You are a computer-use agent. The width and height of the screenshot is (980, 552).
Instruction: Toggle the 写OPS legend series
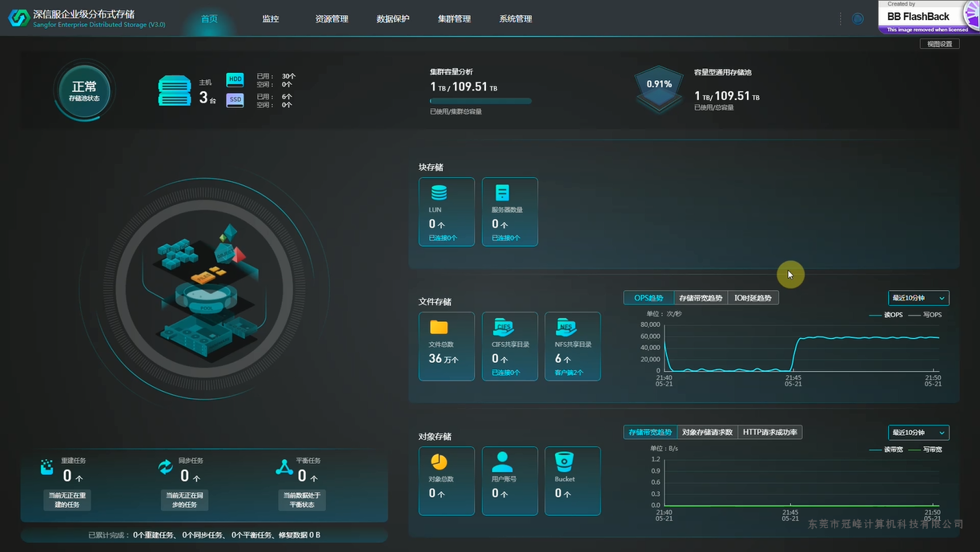click(925, 315)
